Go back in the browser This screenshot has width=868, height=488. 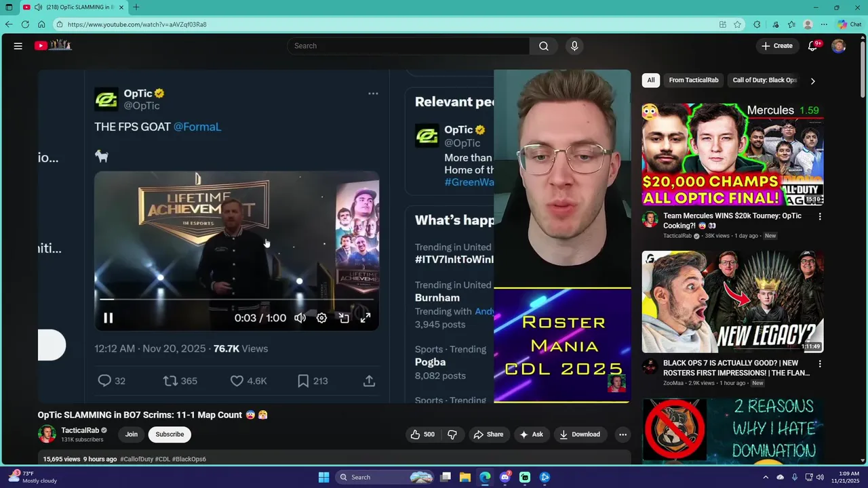[9, 24]
